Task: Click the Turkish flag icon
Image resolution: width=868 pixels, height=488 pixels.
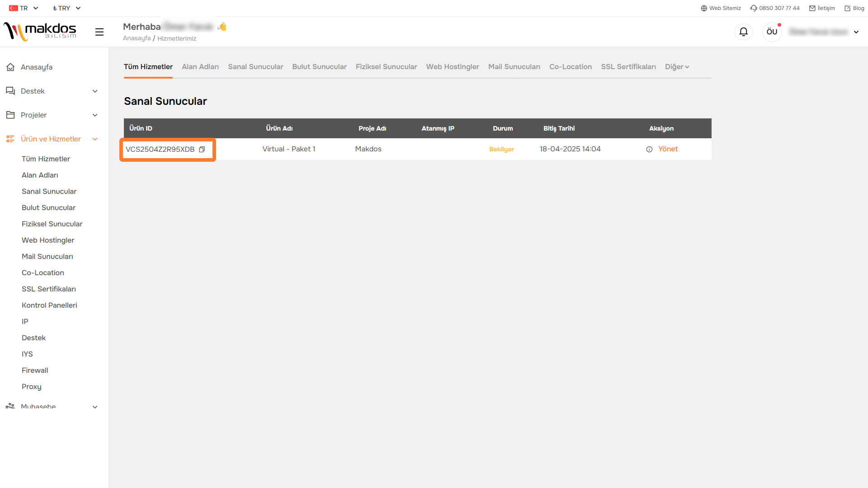Action: pos(14,8)
